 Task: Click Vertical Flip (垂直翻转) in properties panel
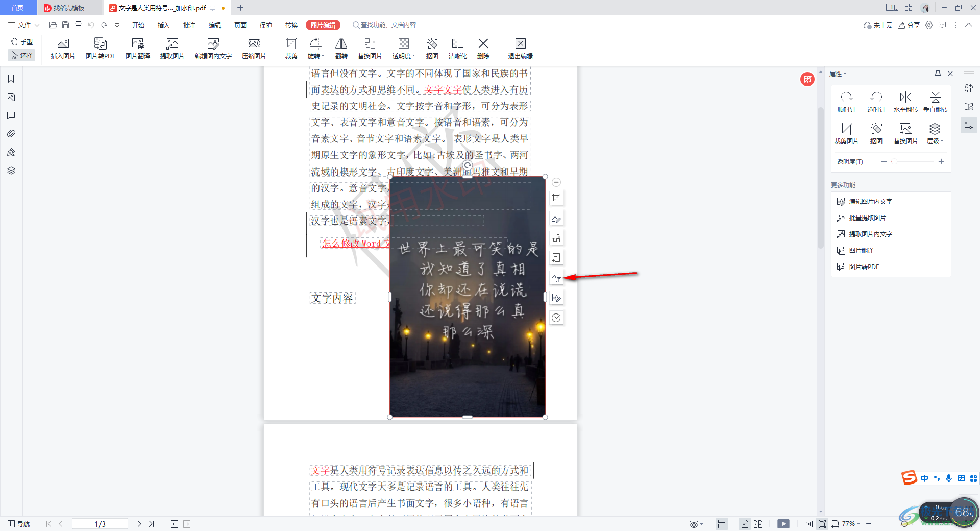(936, 102)
